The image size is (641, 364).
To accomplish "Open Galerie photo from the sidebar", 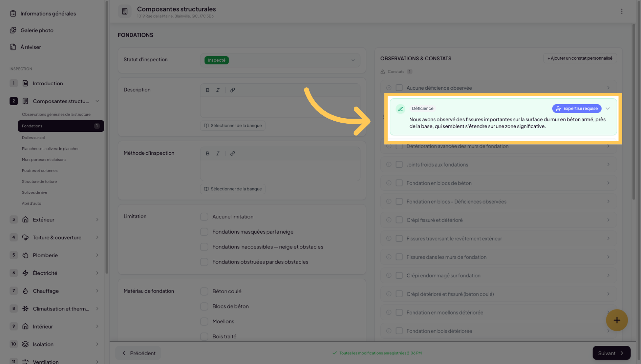I will (x=37, y=30).
